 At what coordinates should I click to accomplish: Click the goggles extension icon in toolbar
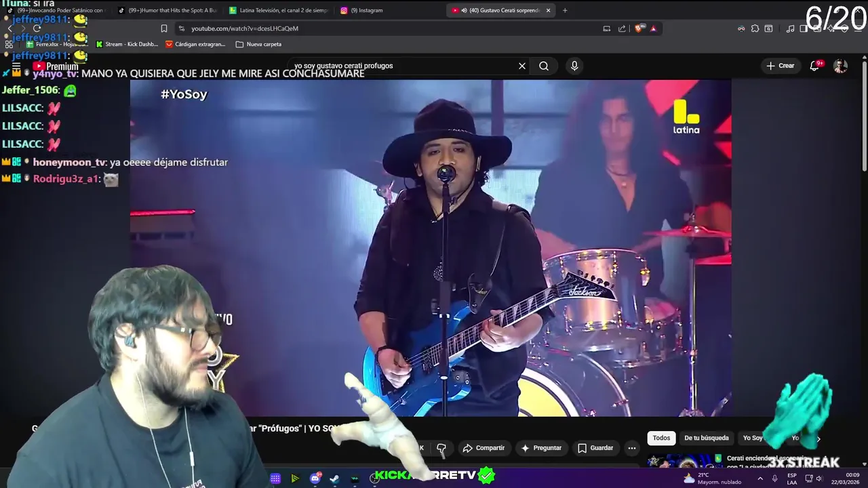pos(741,28)
